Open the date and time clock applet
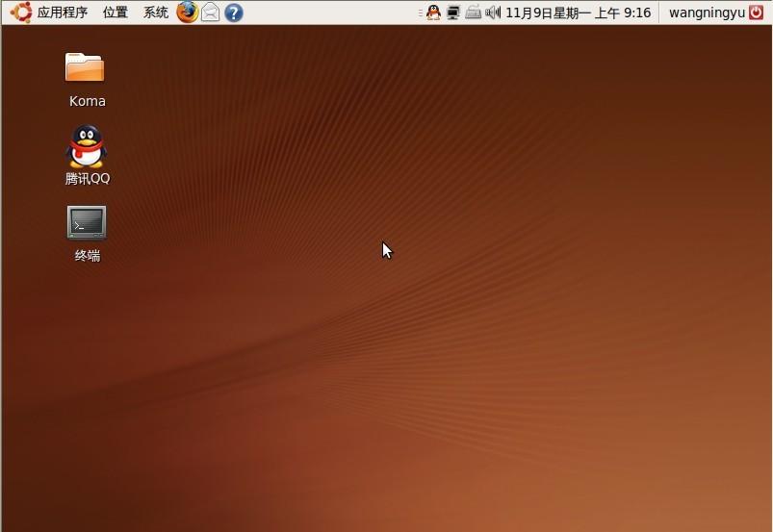773x532 pixels. coord(579,13)
